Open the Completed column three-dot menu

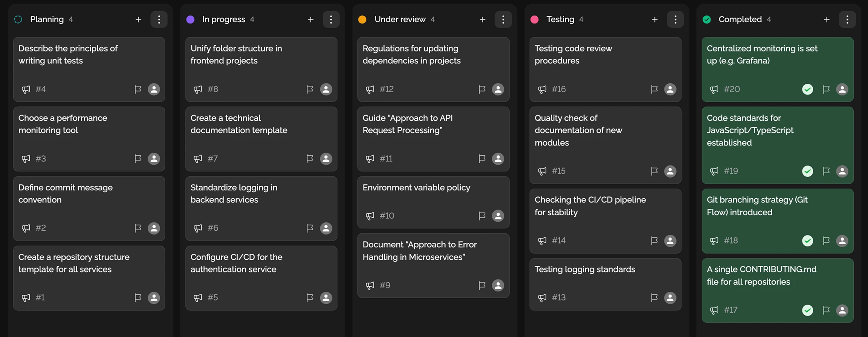[x=847, y=20]
